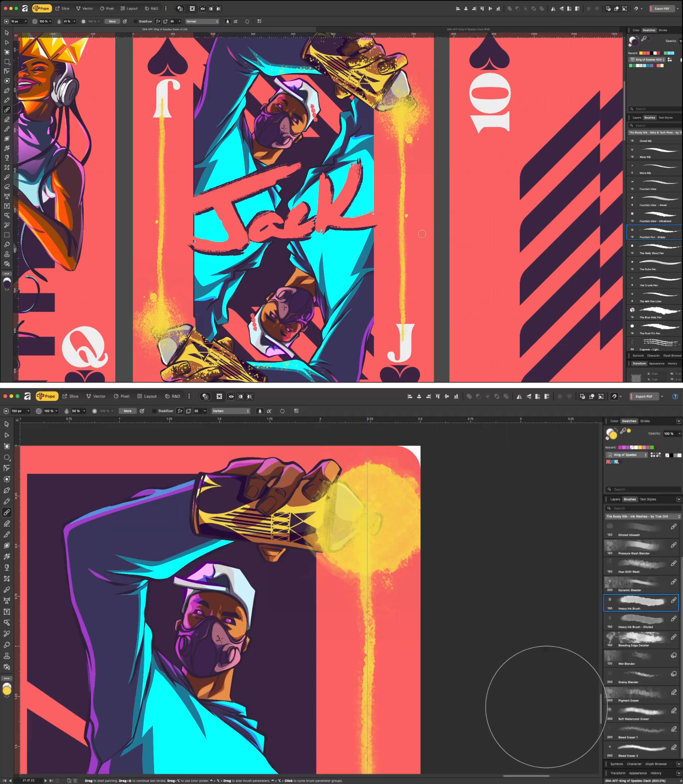Toggle window stabilizer mode in the bottom window

pos(188,411)
